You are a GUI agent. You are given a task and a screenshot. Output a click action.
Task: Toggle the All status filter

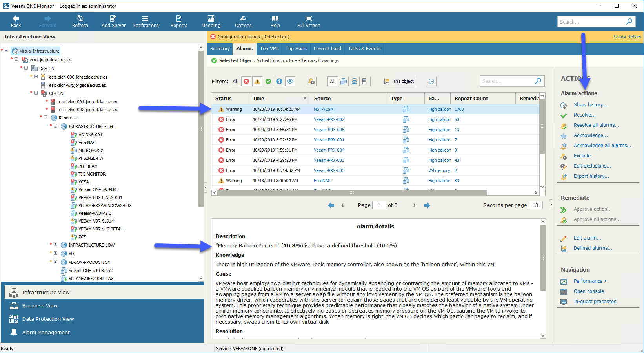tap(235, 81)
